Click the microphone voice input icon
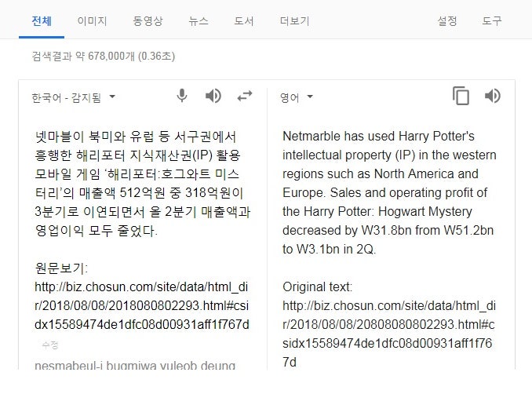Image resolution: width=532 pixels, height=405 pixels. (182, 96)
